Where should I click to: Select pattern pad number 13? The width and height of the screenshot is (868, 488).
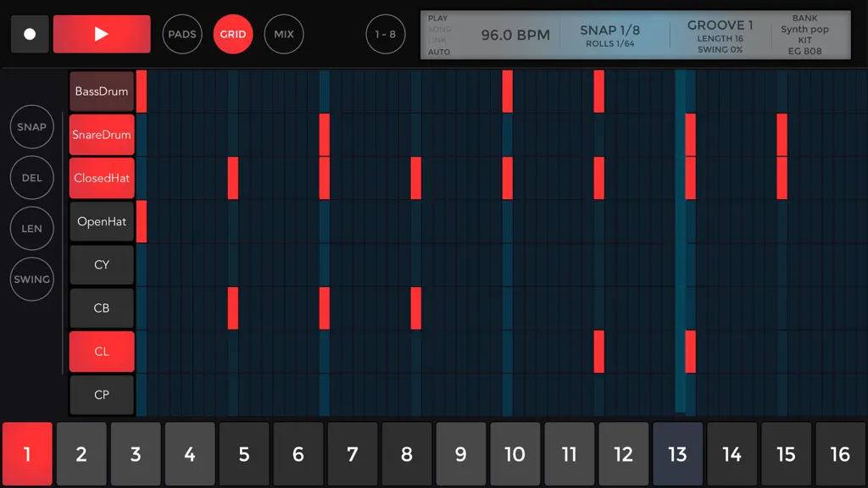pyautogui.click(x=677, y=454)
